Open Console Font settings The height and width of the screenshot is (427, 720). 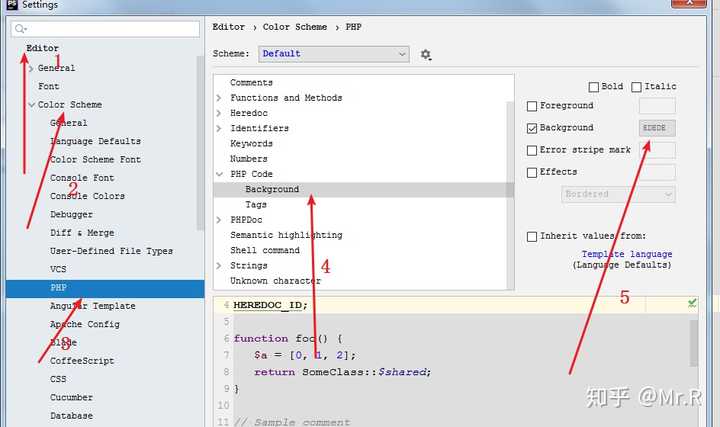point(82,178)
